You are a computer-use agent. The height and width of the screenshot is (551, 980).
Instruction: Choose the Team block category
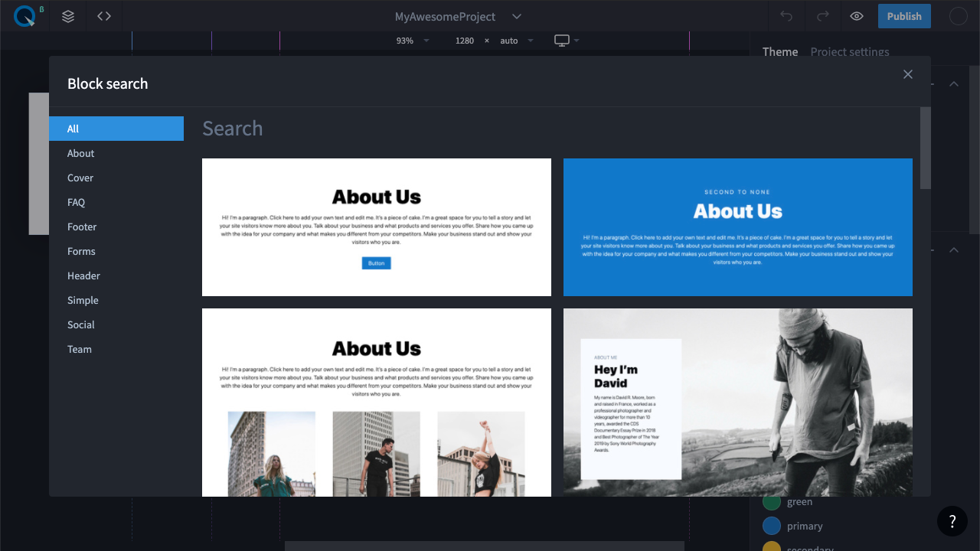point(80,349)
